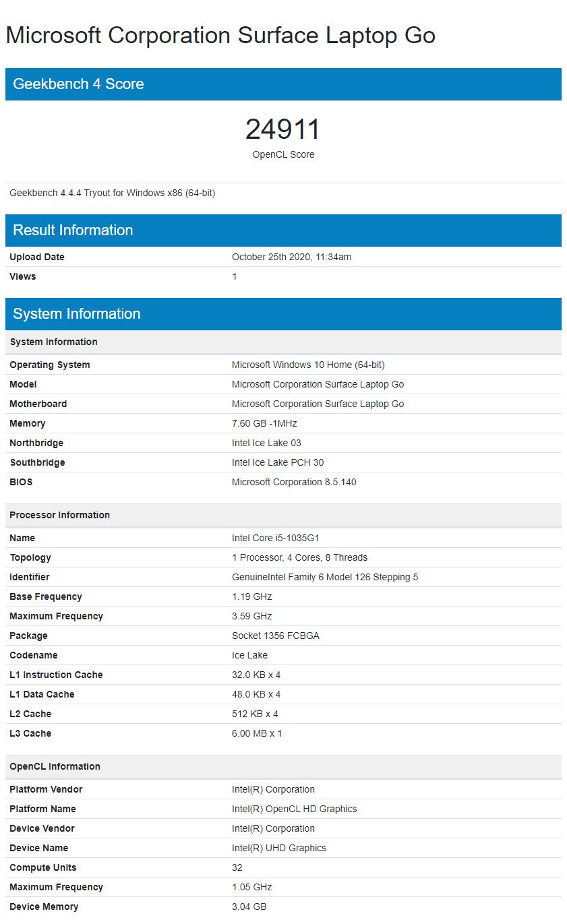
Task: Select the 1.19 GHz base frequency value
Action: pyautogui.click(x=252, y=596)
